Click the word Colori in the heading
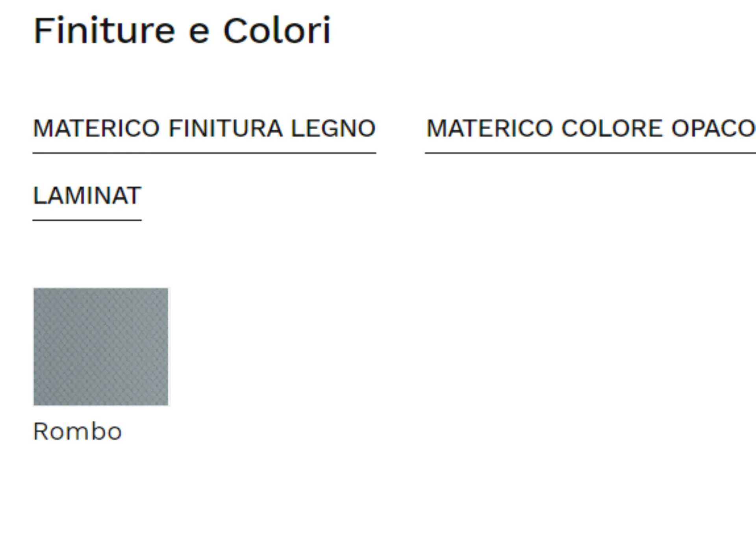This screenshot has width=756, height=539. 277,31
